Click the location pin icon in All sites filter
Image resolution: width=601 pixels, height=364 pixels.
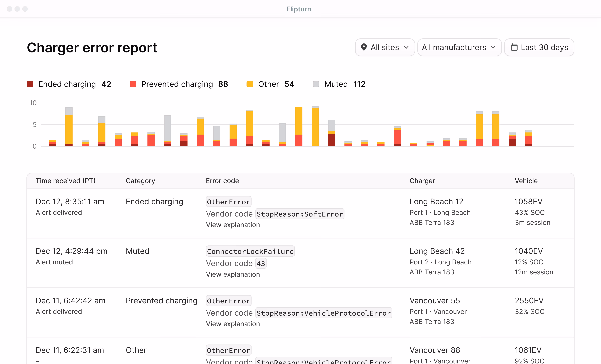coord(364,47)
